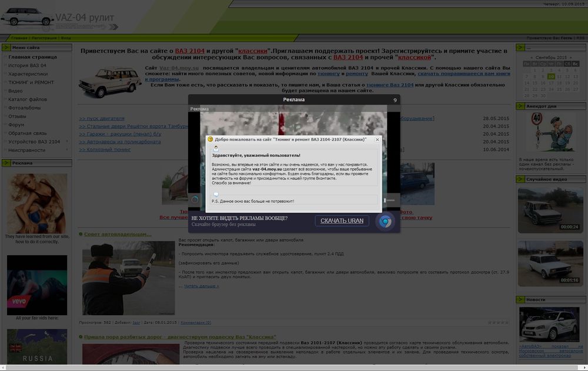Viewport: 588px width, 371px height.
Task: Click the green arrow icon above the calendar
Action: tap(520, 47)
